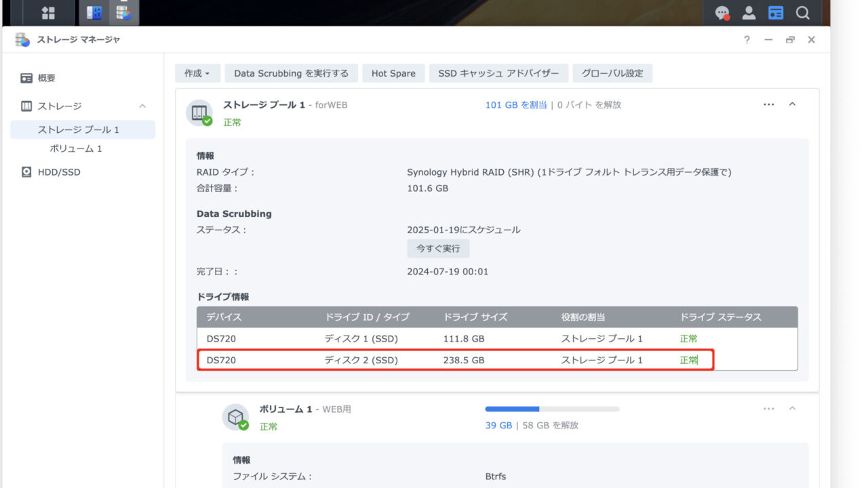Click the デバイス column header
The image size is (868, 488).
[224, 317]
